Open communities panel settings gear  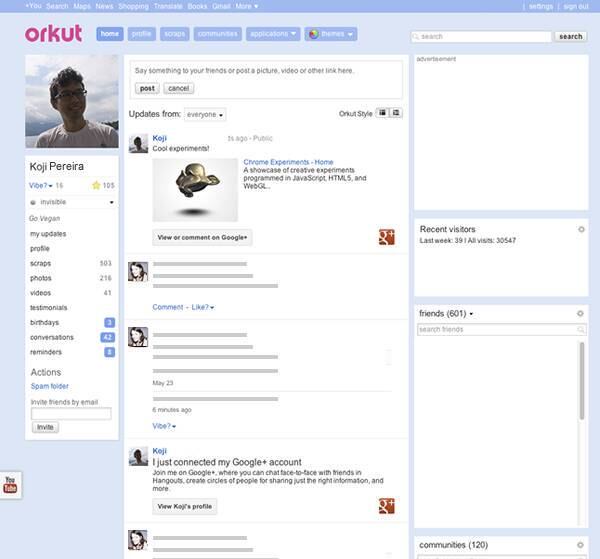[x=580, y=545]
